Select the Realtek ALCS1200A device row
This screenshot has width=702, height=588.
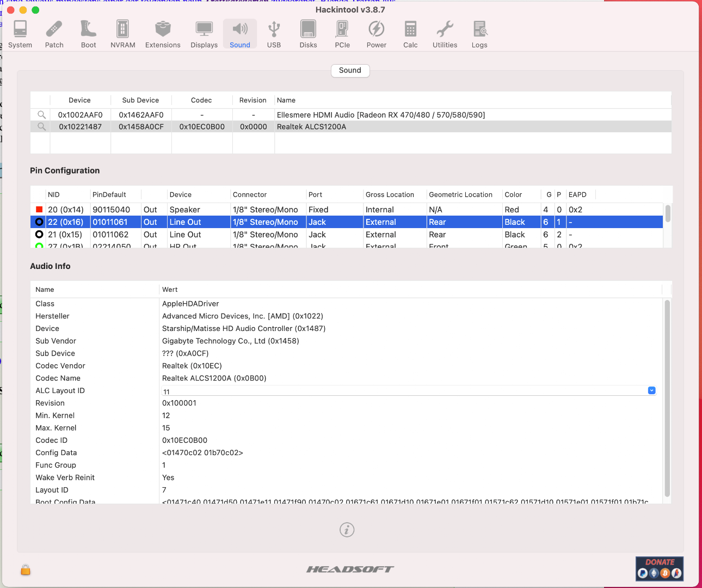click(x=311, y=127)
